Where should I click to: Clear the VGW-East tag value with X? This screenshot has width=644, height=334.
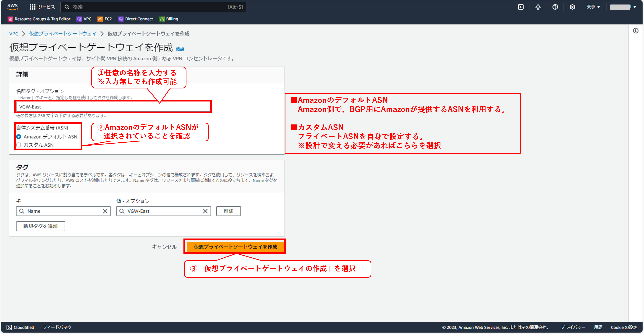pos(205,211)
